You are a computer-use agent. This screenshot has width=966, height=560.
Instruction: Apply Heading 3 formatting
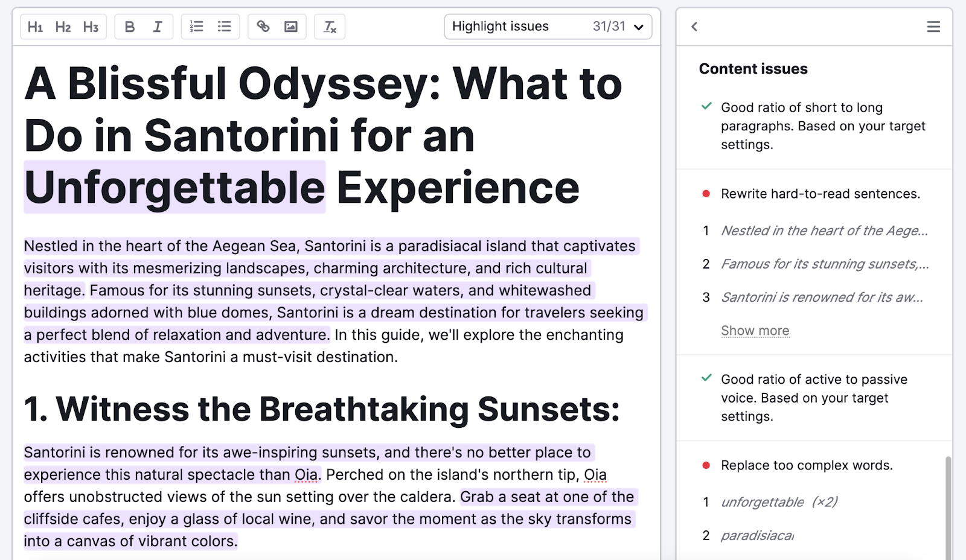click(91, 27)
